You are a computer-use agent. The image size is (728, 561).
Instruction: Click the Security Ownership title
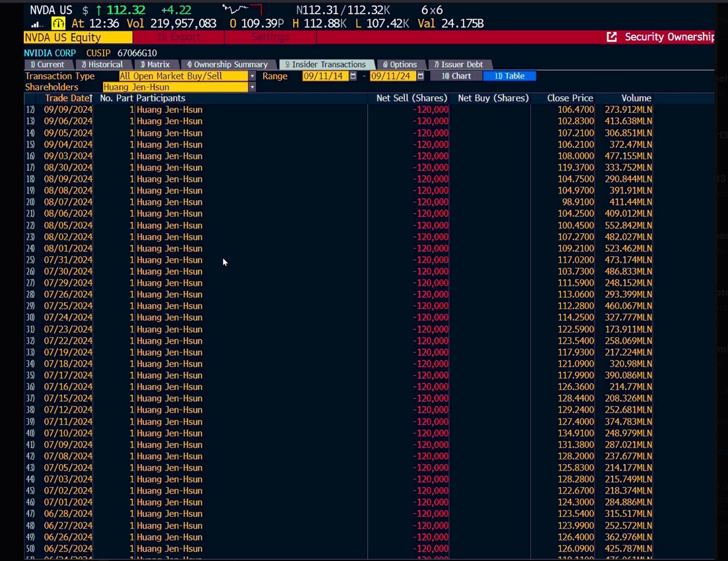[x=669, y=37]
